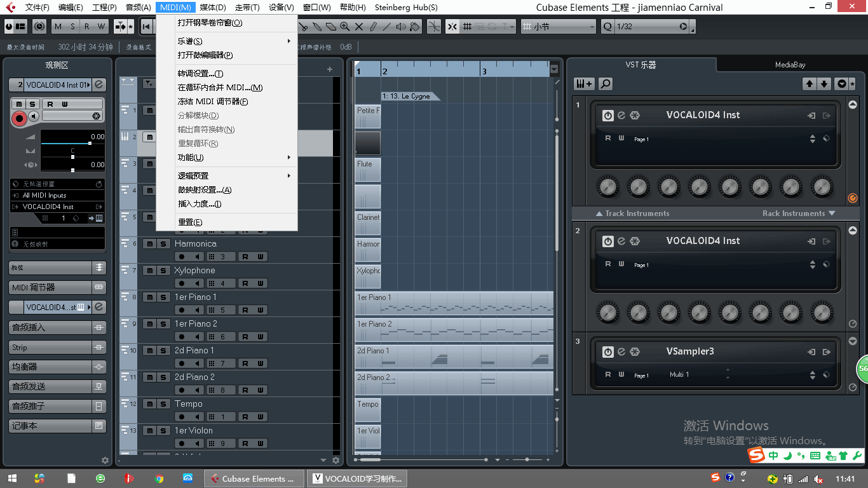Select the Mute X tool
Screen dimensions: 868x488
coord(359,27)
